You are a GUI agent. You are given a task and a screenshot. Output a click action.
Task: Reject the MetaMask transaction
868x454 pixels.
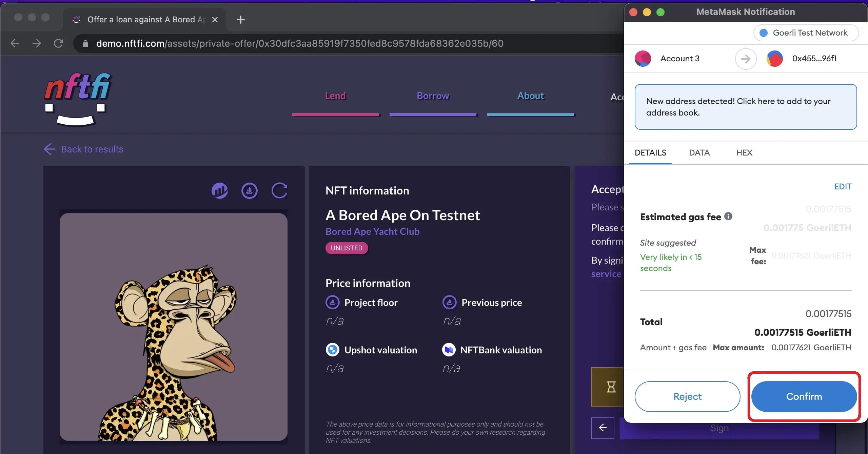[687, 396]
